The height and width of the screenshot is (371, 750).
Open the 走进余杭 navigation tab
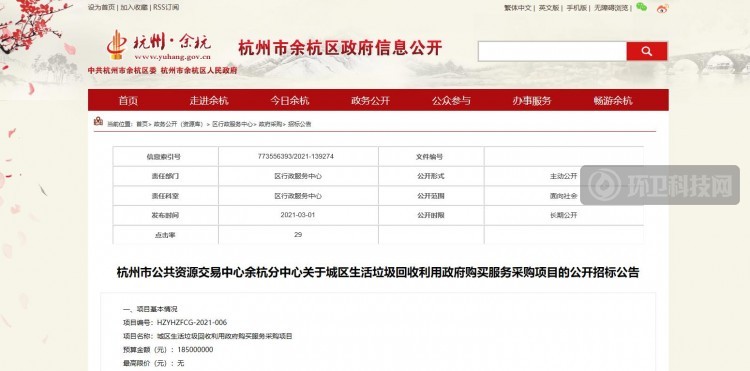tap(209, 100)
